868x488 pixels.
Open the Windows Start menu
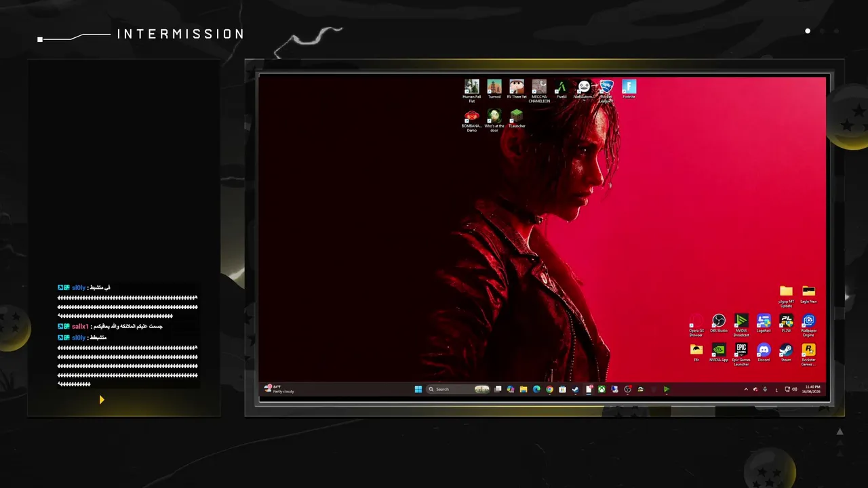(x=418, y=389)
